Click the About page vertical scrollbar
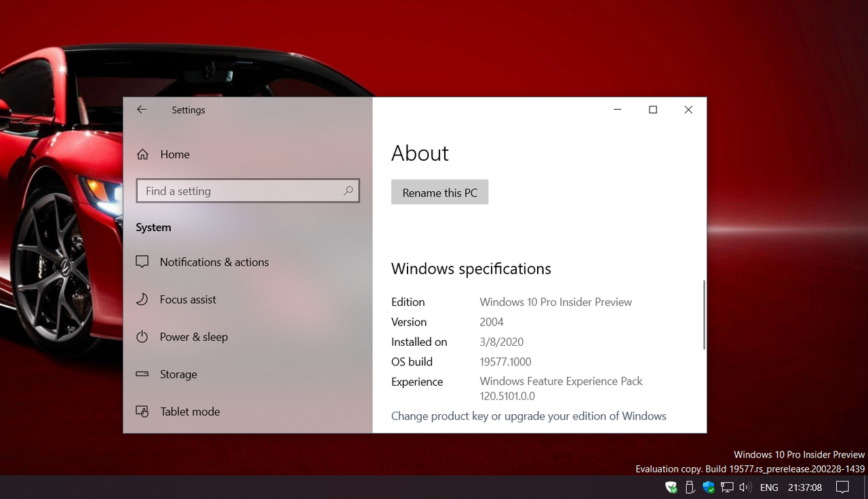 (x=704, y=315)
